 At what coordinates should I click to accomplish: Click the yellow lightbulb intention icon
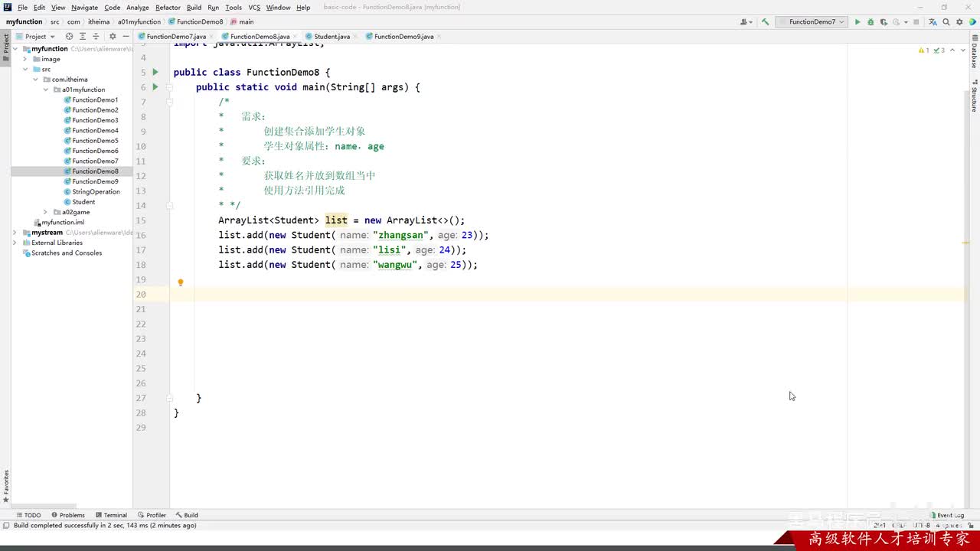[181, 282]
